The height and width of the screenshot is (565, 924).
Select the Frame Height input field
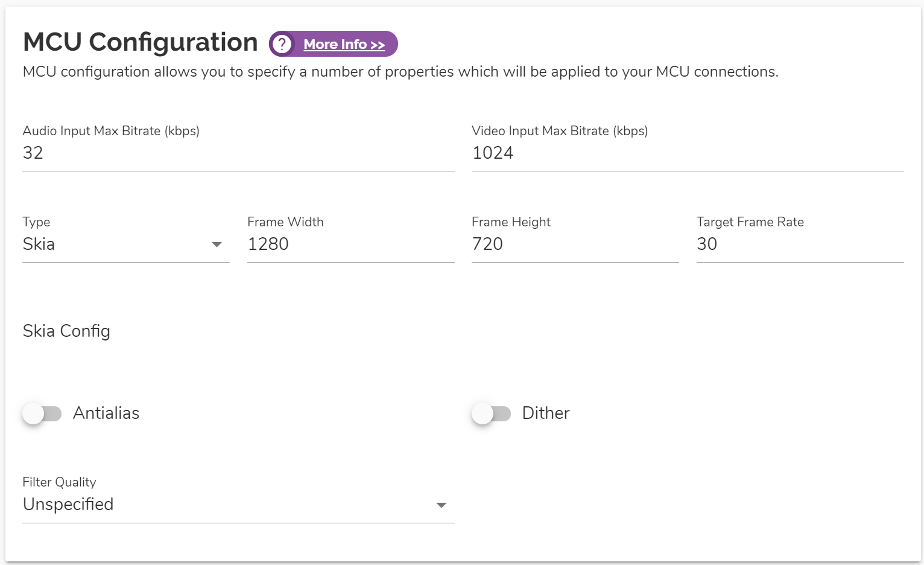pyautogui.click(x=575, y=244)
